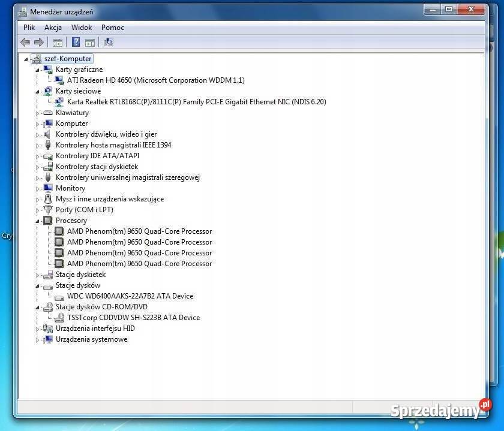Viewport: 504px width, 431px height.
Task: Expand the Monitory category
Action: click(x=38, y=188)
